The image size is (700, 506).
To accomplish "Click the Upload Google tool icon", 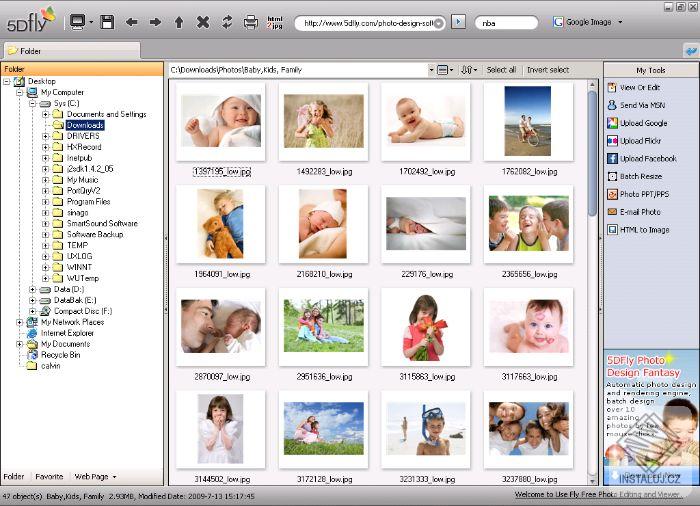I will tap(612, 123).
